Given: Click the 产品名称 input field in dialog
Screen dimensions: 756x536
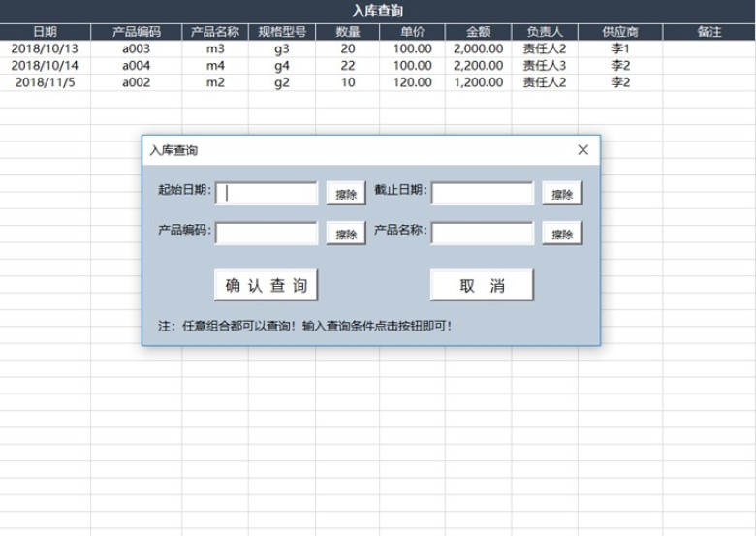Looking at the screenshot, I should (482, 234).
